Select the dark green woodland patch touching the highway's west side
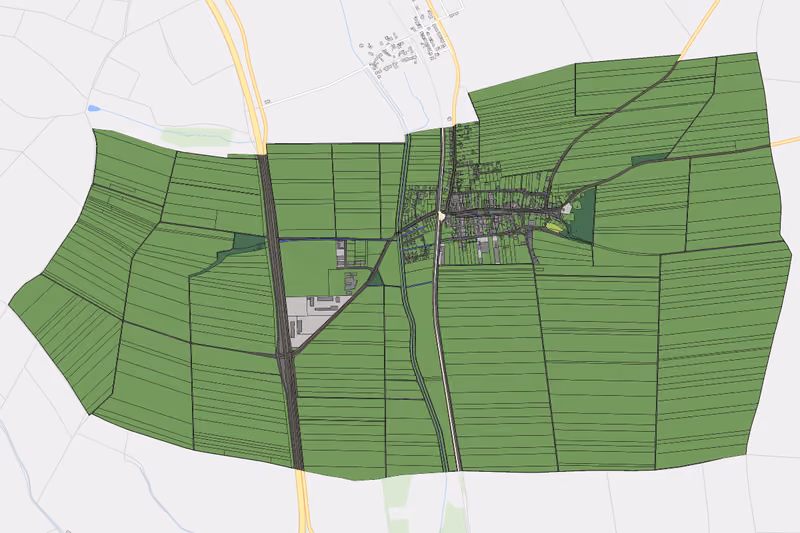800x533 pixels. (x=248, y=243)
